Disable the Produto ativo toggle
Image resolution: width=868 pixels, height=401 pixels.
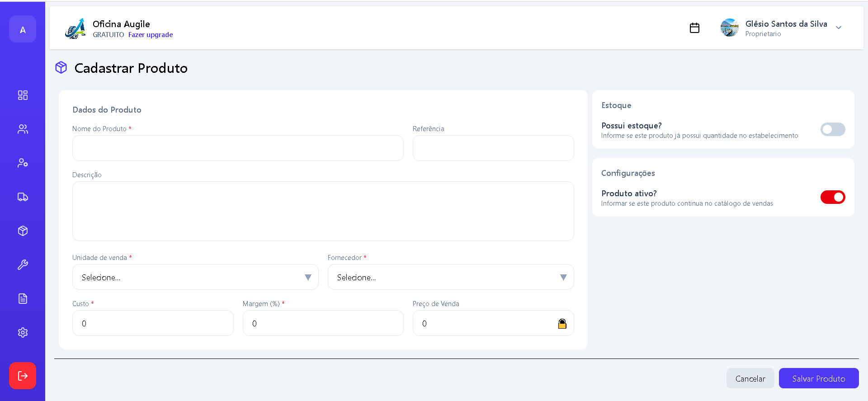click(x=833, y=197)
